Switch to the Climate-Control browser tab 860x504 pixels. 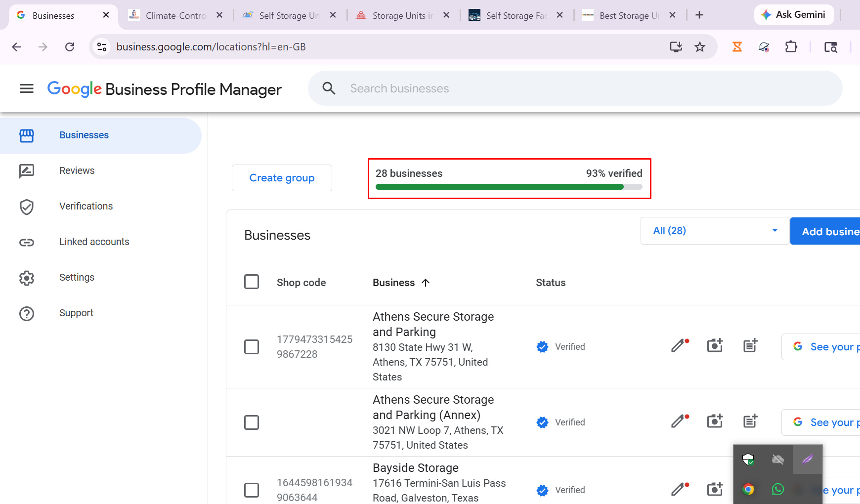(175, 15)
